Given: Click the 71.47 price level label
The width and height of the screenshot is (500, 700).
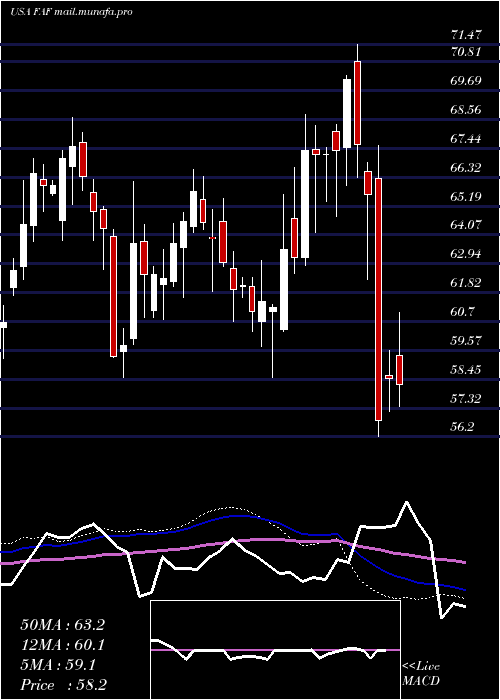Looking at the screenshot, I should tap(466, 34).
